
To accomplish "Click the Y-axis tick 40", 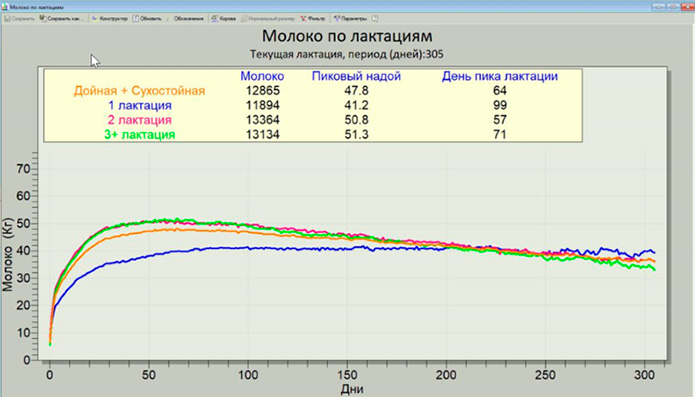I will coord(23,251).
